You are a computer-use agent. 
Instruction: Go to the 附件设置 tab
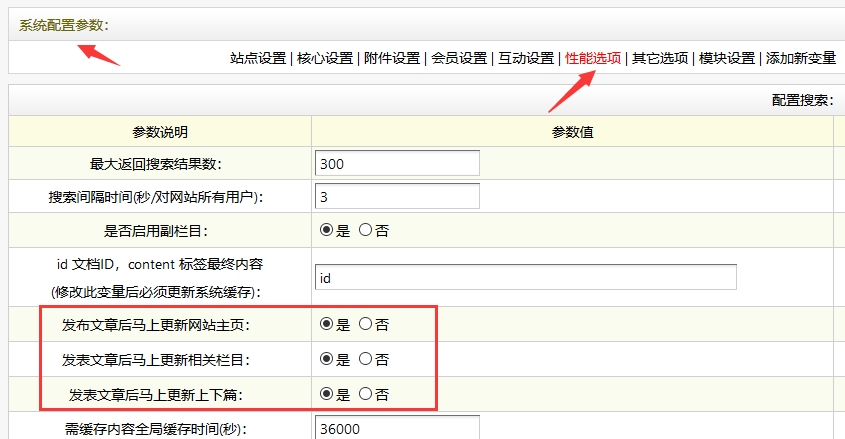[392, 58]
